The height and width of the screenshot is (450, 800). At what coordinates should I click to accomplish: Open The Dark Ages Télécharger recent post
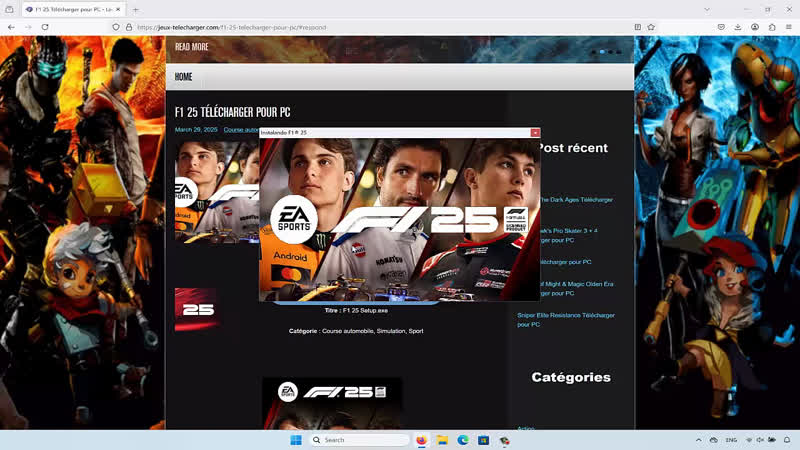coord(576,200)
